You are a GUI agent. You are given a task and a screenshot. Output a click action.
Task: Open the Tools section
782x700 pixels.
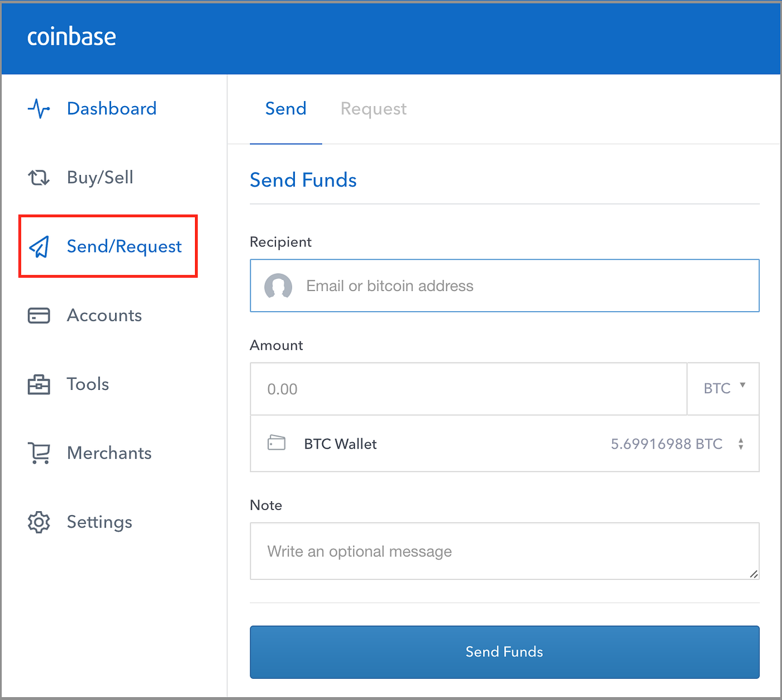click(x=88, y=384)
